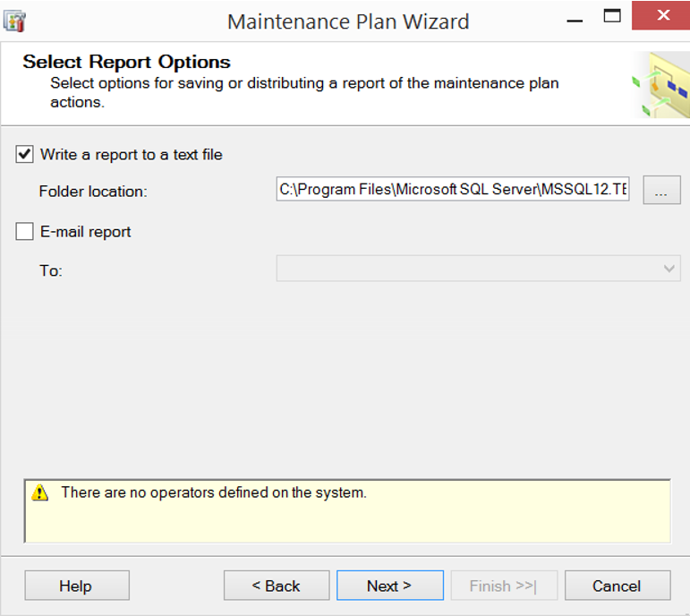
Task: Browse folder location with ellipsis button
Action: pyautogui.click(x=661, y=190)
